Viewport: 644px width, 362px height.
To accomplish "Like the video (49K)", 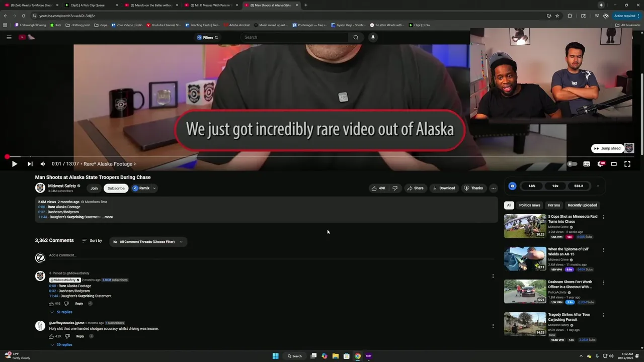I will tap(378, 188).
